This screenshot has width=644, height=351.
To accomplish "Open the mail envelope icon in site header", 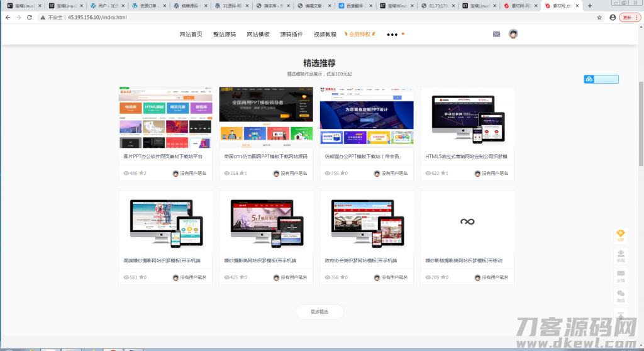I will 496,34.
